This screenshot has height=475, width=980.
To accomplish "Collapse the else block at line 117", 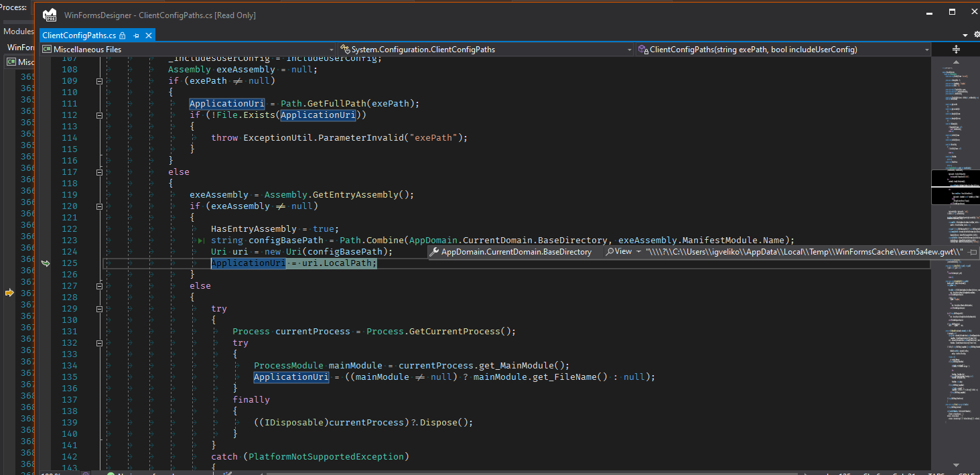I will tap(99, 172).
